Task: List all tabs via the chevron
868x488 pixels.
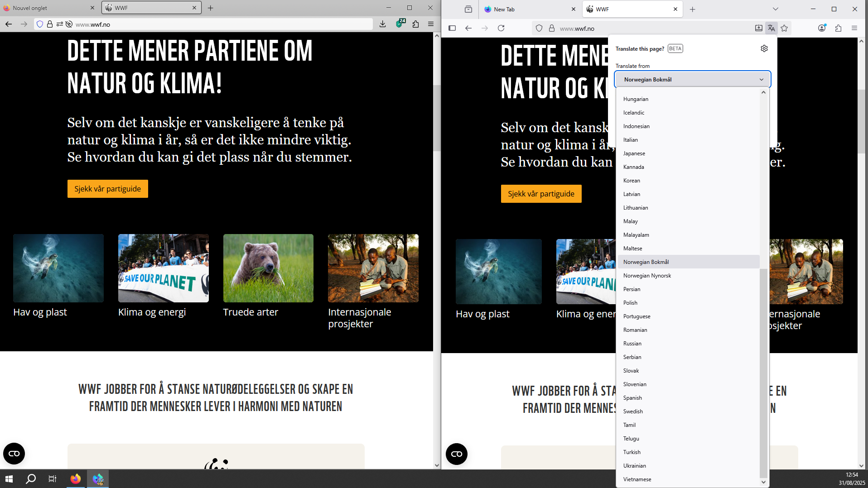Action: (776, 9)
